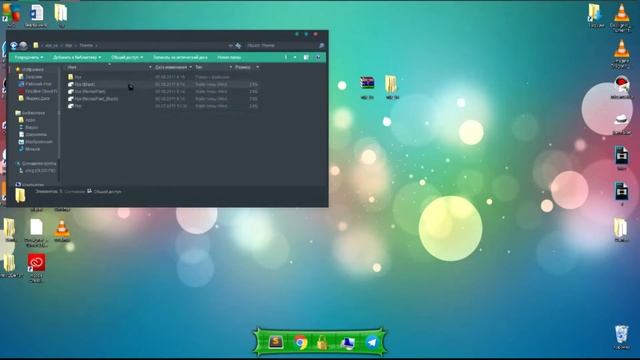The width and height of the screenshot is (640, 360).
Task: Open the Имя column filter arrow
Action: (150, 67)
